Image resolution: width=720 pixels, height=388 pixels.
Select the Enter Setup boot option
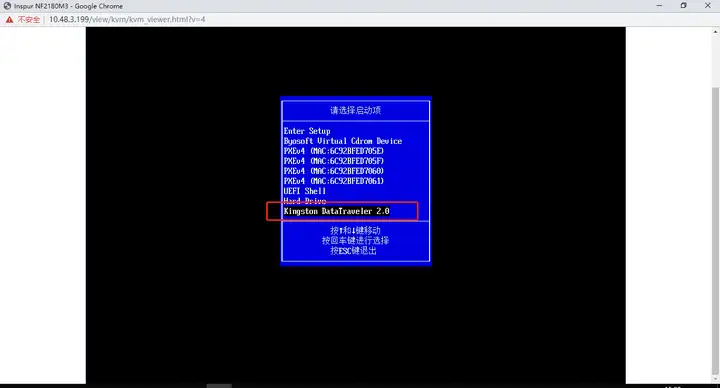tap(307, 131)
